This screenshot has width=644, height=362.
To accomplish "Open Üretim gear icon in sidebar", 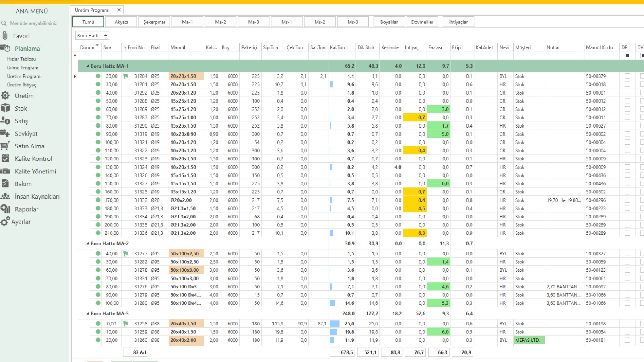I will click(x=5, y=96).
